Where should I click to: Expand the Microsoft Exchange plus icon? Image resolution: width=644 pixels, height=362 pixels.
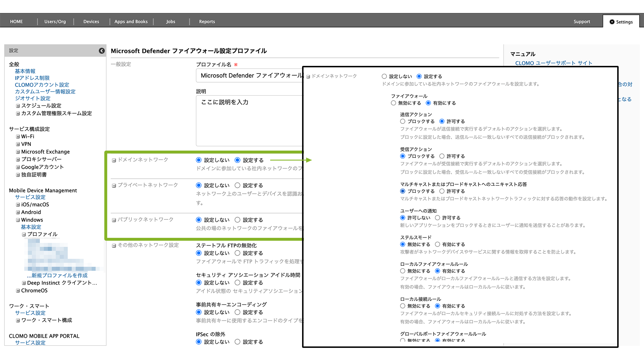click(x=18, y=152)
